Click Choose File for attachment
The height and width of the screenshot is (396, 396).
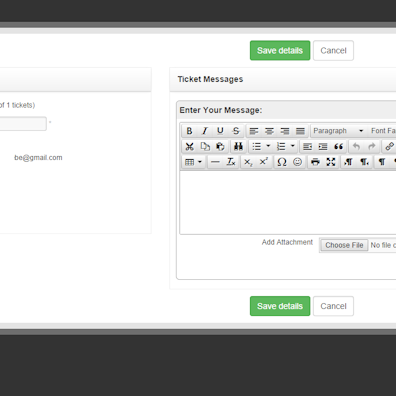[x=344, y=245]
